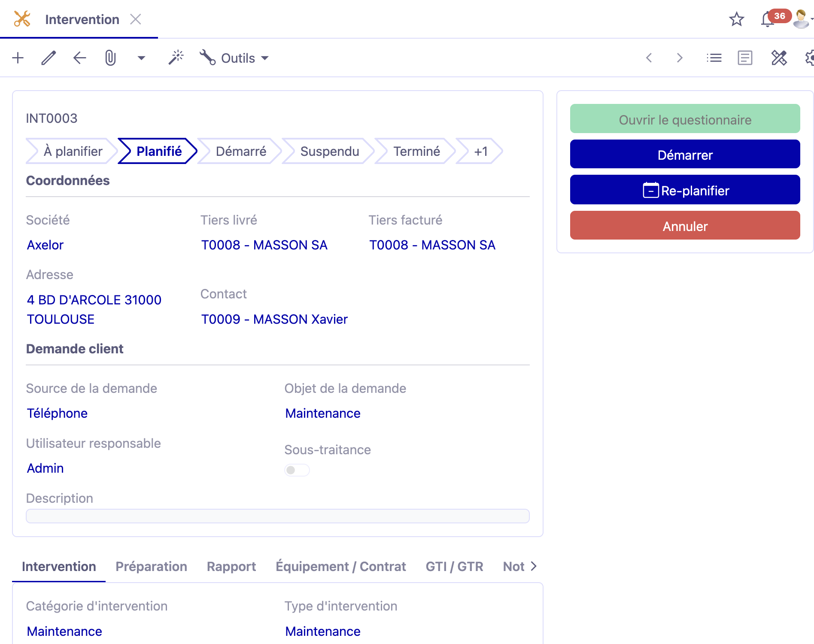Open attachments with the paperclip icon
This screenshot has width=814, height=644.
coord(110,58)
